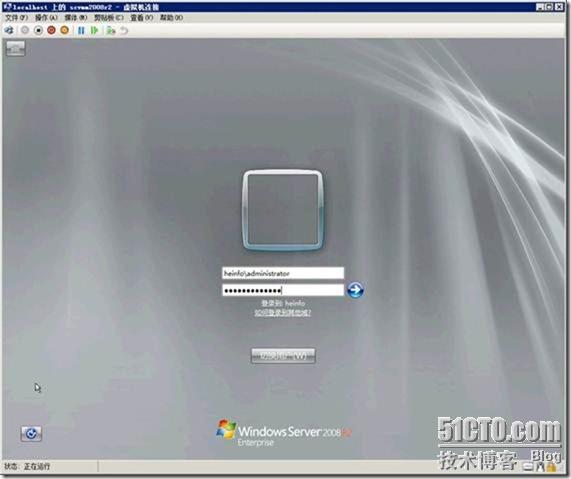The image size is (571, 479).
Task: Click the user account picture tile
Action: click(x=283, y=210)
